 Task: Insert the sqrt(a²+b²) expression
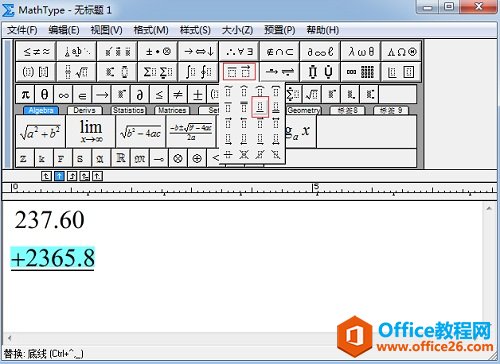[40, 132]
